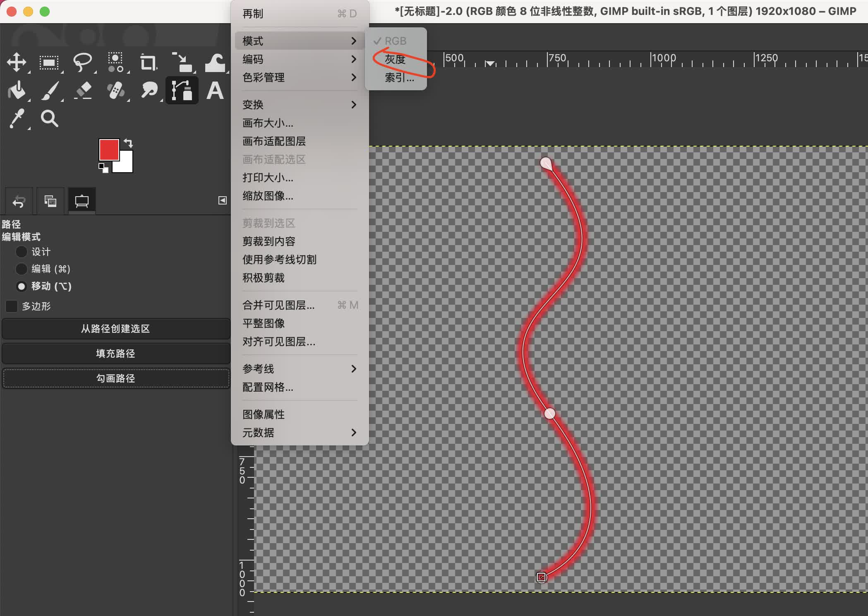The width and height of the screenshot is (868, 616).
Task: Choose the 编辑 edit mode radio
Action: pyautogui.click(x=22, y=269)
